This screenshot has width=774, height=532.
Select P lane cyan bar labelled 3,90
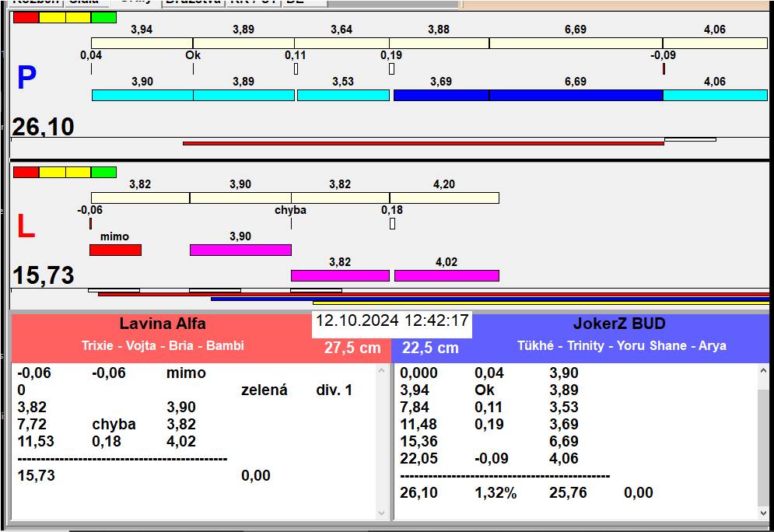click(x=142, y=95)
